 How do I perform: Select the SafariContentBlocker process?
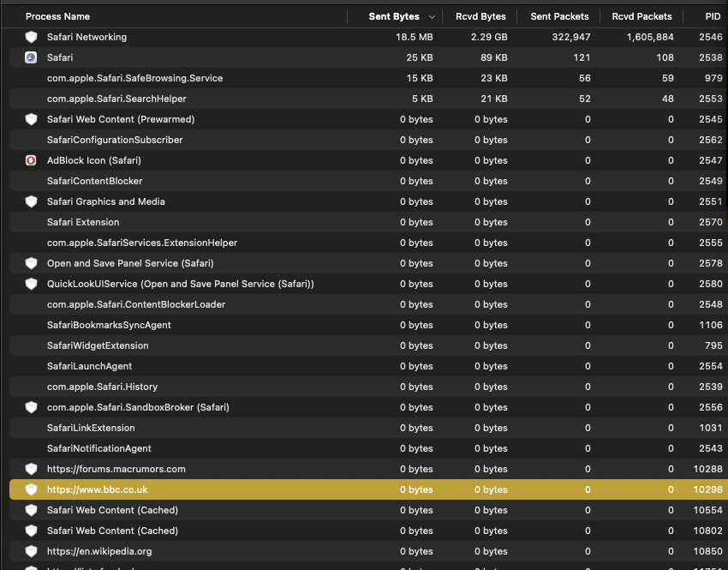click(95, 181)
